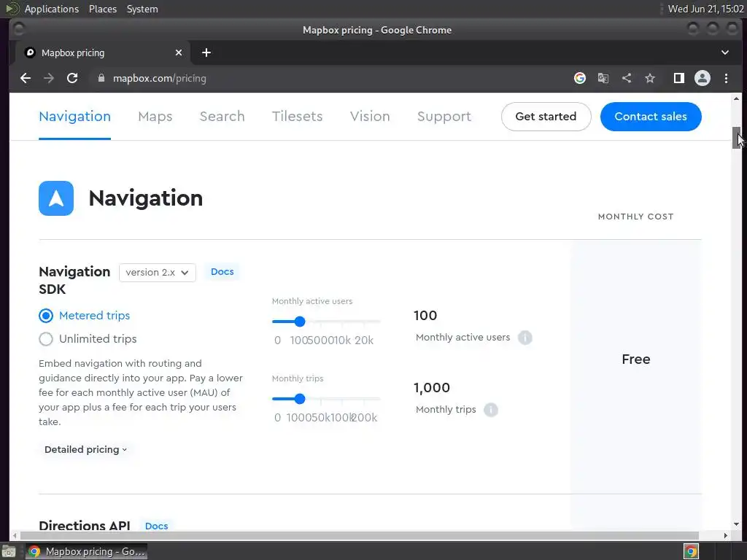This screenshot has height=560, width=747.
Task: Click the 'MONTHLY COST' column header
Action: 636,217
